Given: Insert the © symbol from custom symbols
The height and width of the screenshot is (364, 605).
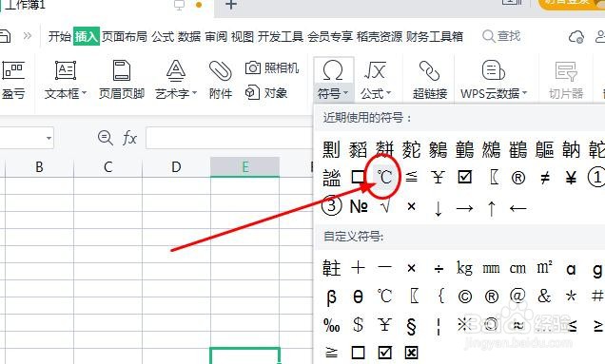Looking at the screenshot, I should coord(464,297).
